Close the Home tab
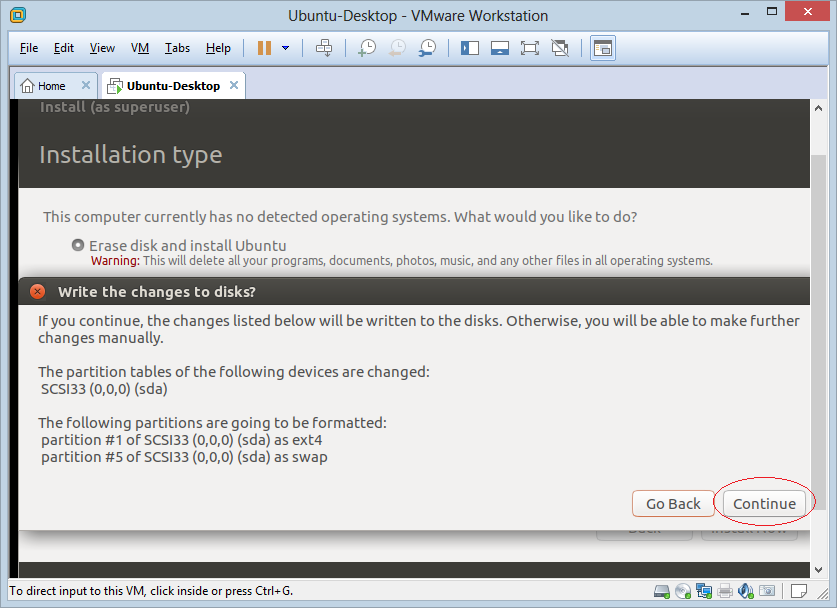Viewport: 837px width, 608px height. coord(85,85)
